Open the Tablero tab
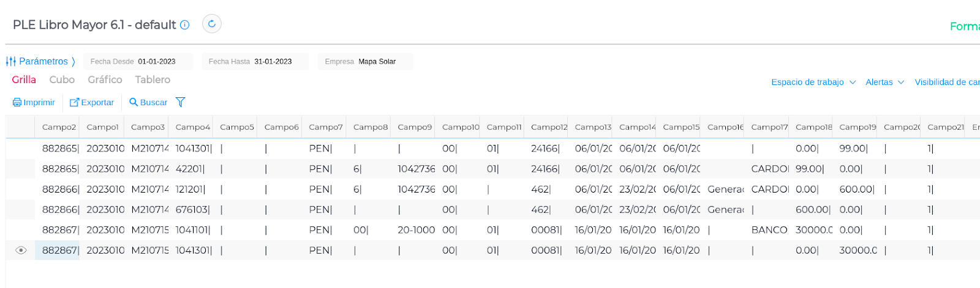Screen dimensions: 980x288 click(x=153, y=79)
